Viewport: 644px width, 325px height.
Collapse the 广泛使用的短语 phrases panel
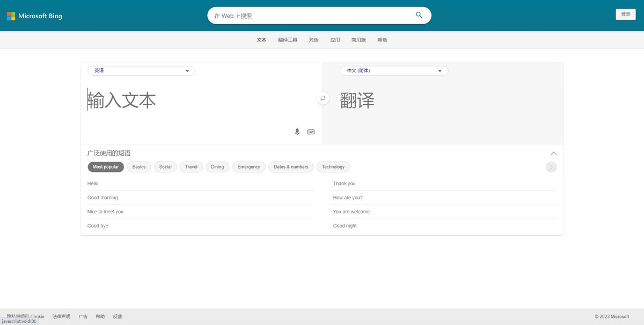tap(553, 153)
